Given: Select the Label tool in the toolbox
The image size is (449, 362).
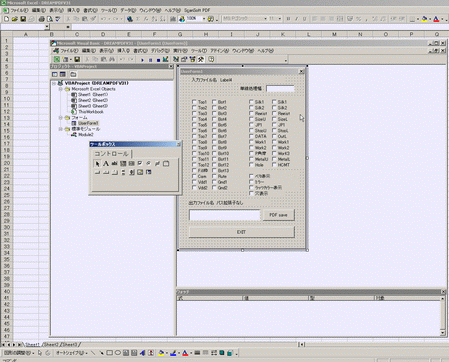Looking at the screenshot, I should point(106,163).
